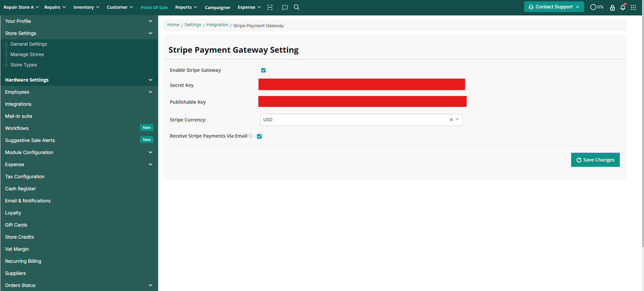Go to the Integration breadcrumb
The height and width of the screenshot is (291, 644).
217,25
